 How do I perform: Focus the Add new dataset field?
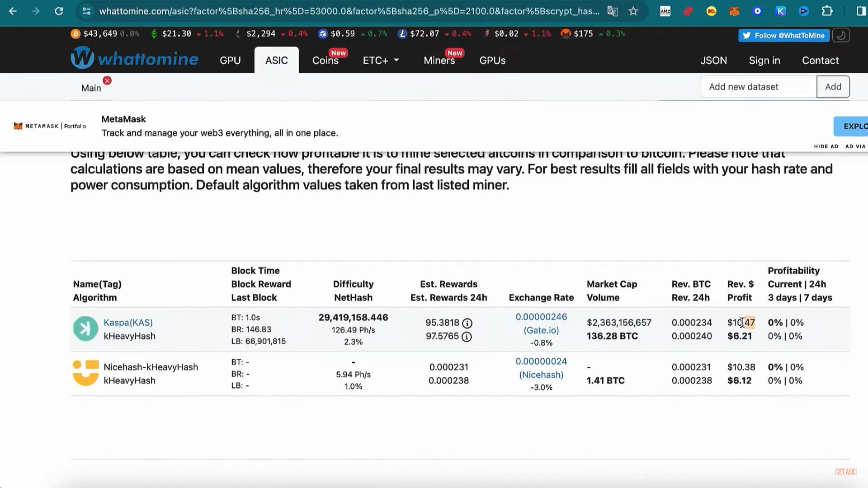(x=759, y=87)
